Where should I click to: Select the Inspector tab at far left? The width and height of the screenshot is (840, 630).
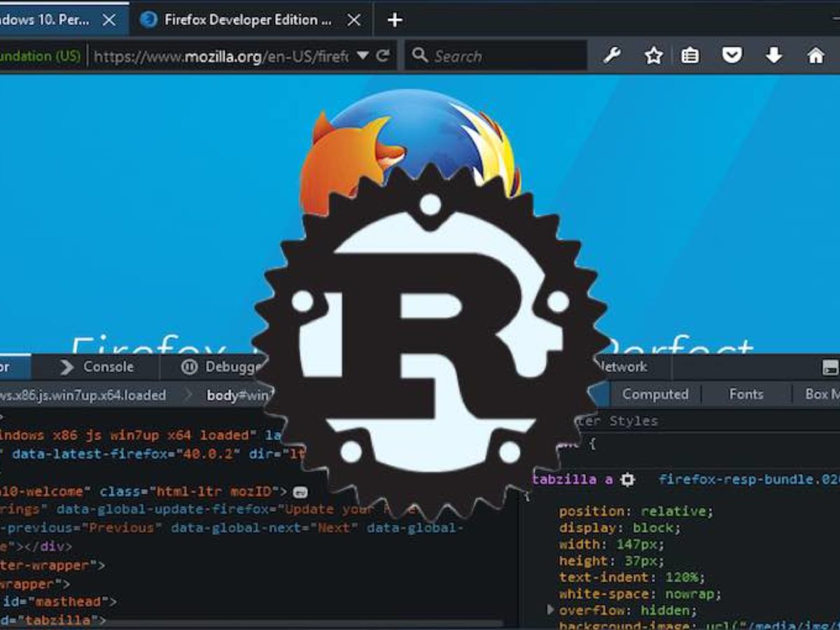[x=15, y=367]
